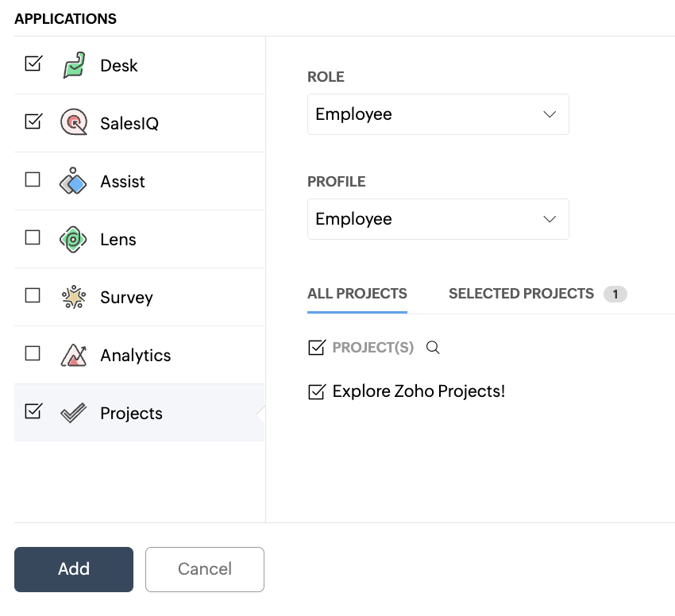Click the project search magnifier icon
This screenshot has height=616, width=675.
point(433,348)
